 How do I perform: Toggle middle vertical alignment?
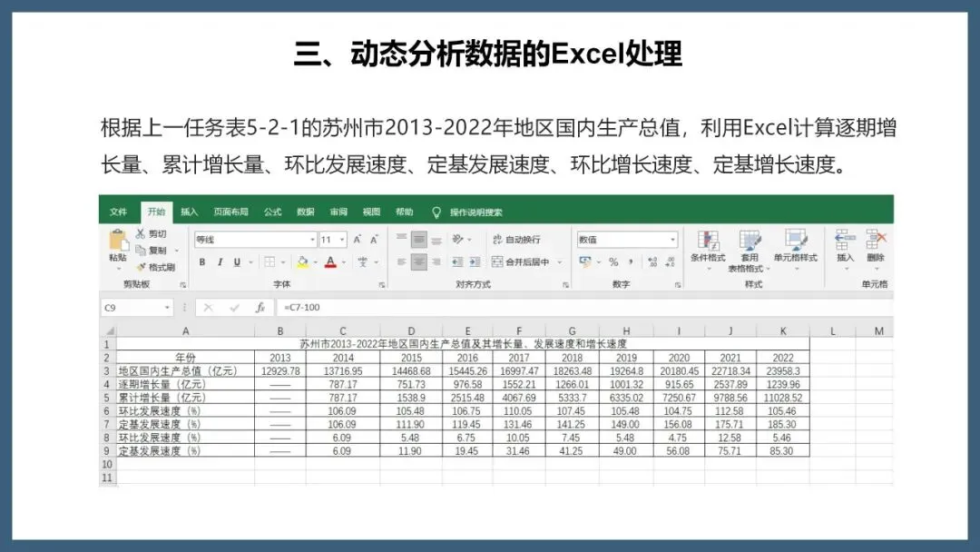418,239
